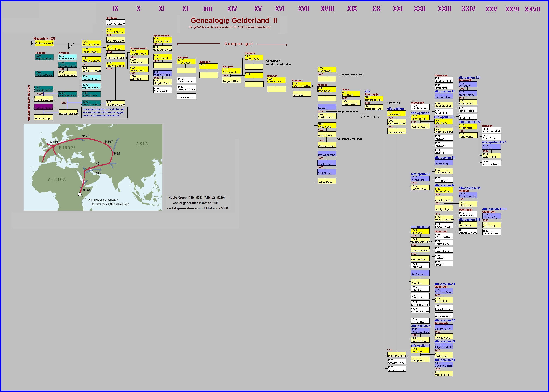
Task: Select the 1702 Lubbertjen Kloek box
Action: click(396, 369)
